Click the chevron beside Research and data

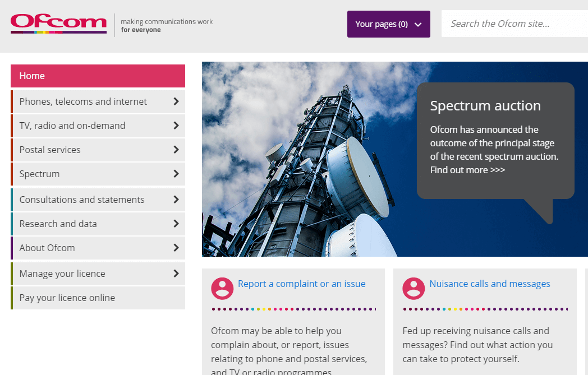point(177,224)
